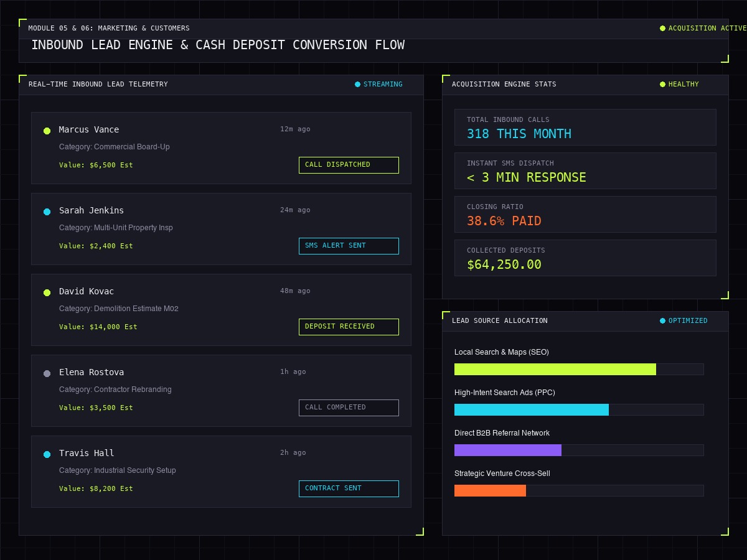Screen dimensions: 747x560
Task: Click the OPTIMIZED status label
Action: [688, 320]
